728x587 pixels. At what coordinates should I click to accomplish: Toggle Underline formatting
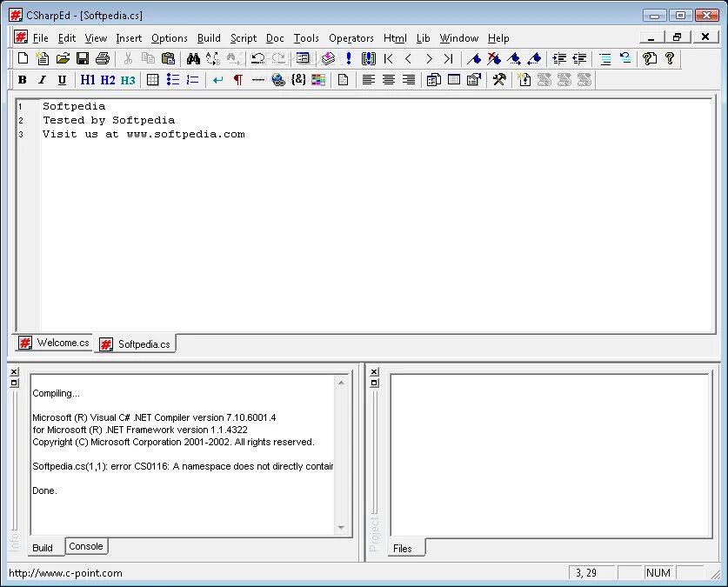(x=62, y=80)
